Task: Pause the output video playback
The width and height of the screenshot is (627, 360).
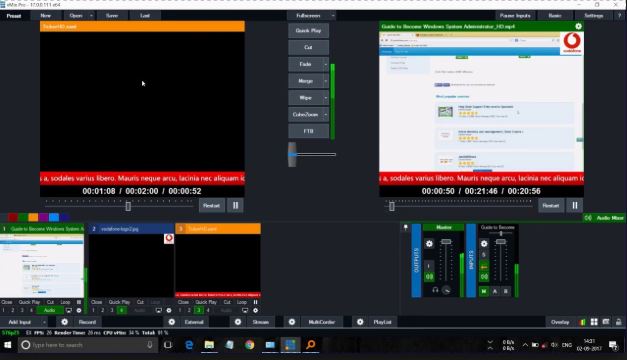Action: [x=575, y=206]
